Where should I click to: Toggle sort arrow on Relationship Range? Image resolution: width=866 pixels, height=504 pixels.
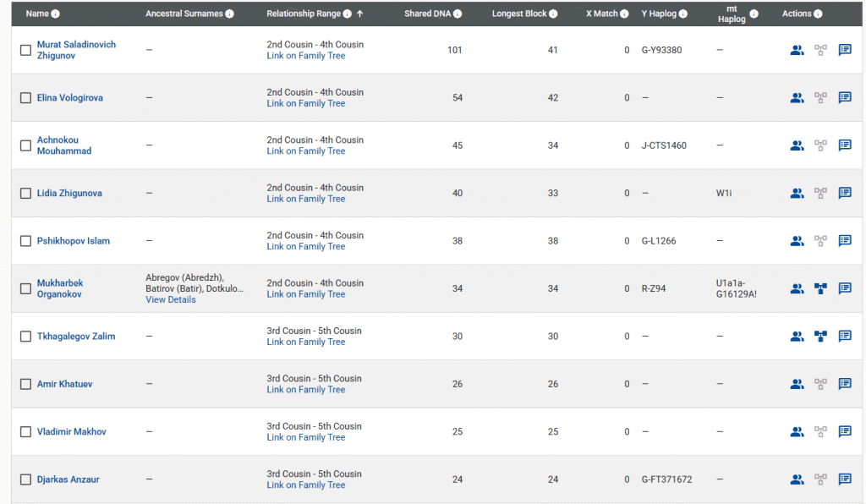360,14
